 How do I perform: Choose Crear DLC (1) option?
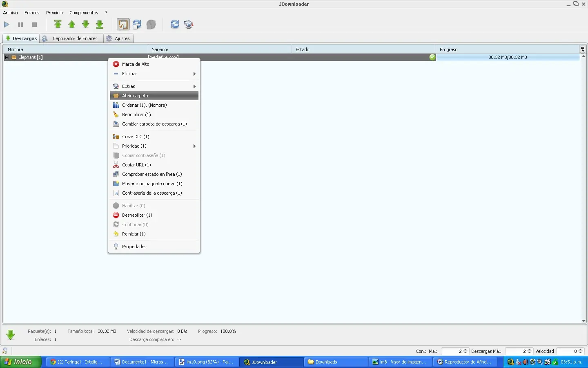154,137
